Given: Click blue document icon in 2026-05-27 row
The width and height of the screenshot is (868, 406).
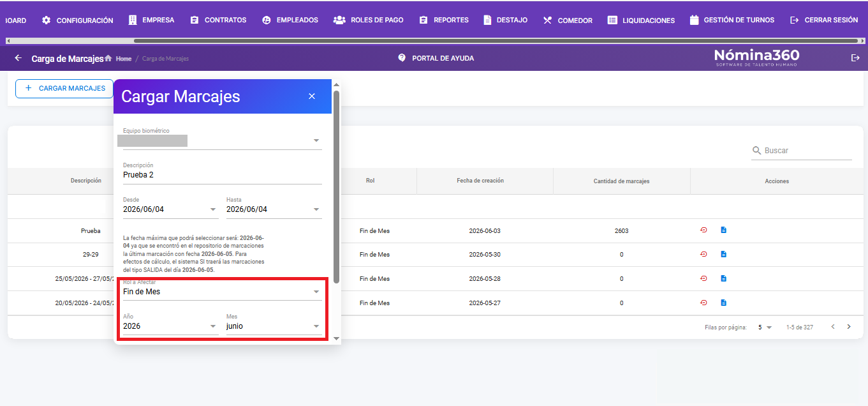Looking at the screenshot, I should 723,303.
